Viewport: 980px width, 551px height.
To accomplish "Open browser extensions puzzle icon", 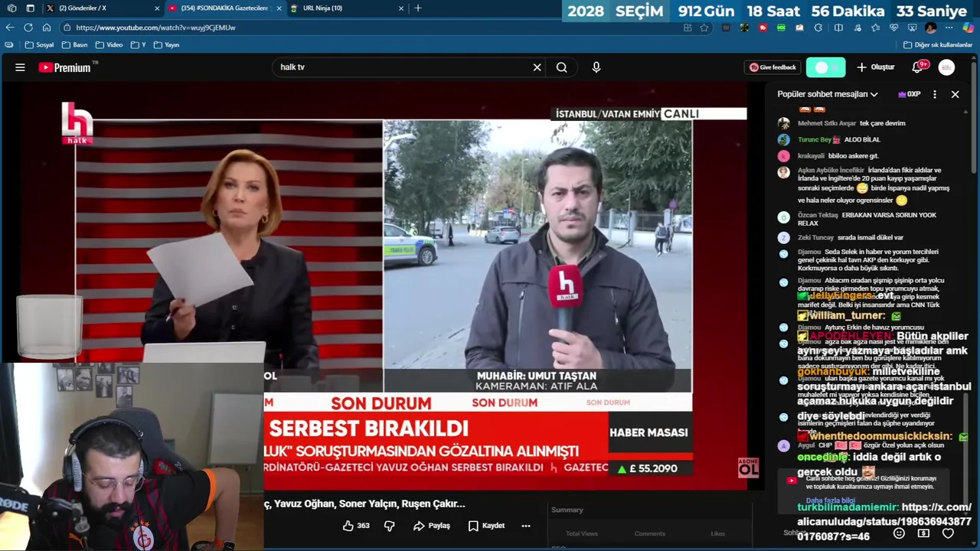I will point(818,28).
